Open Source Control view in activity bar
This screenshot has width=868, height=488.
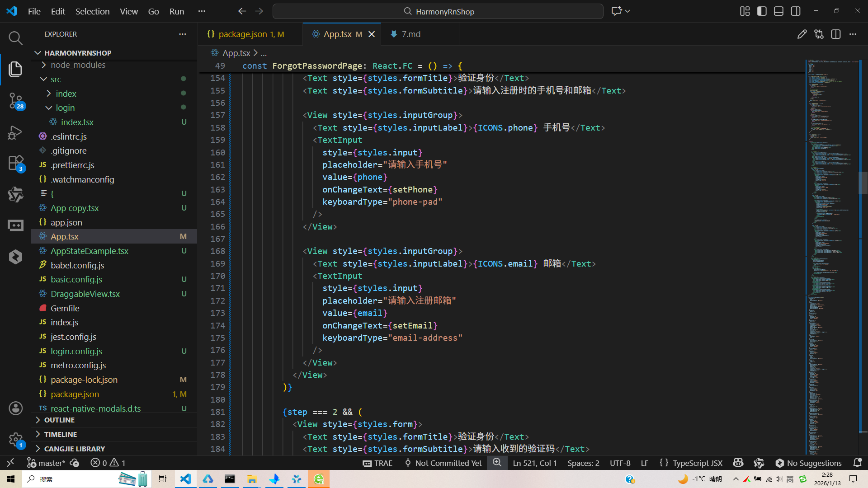point(15,100)
